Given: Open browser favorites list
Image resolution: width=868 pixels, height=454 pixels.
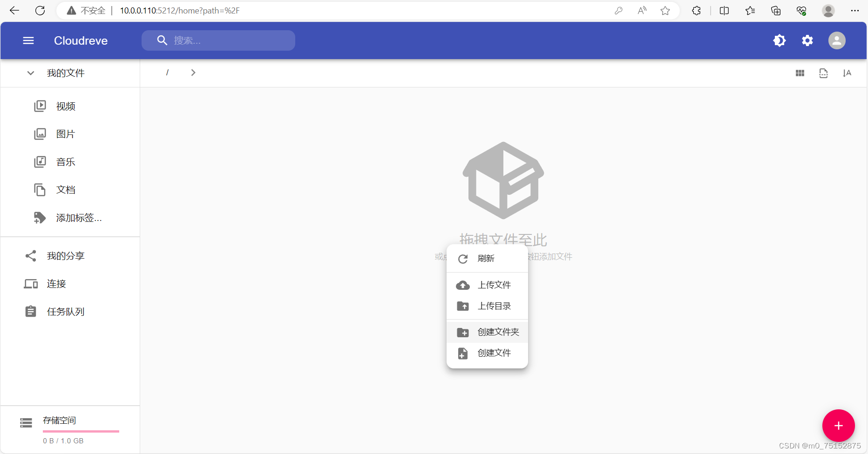Looking at the screenshot, I should [x=750, y=11].
